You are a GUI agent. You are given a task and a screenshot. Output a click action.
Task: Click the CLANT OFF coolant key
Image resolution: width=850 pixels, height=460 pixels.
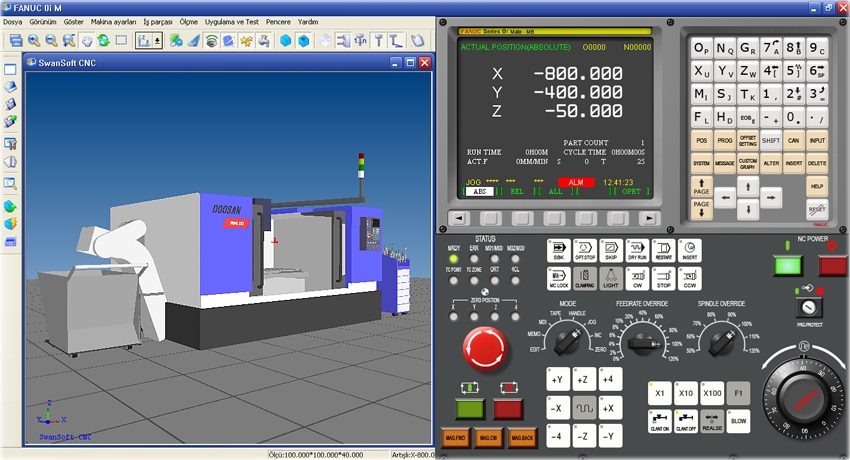[x=686, y=422]
